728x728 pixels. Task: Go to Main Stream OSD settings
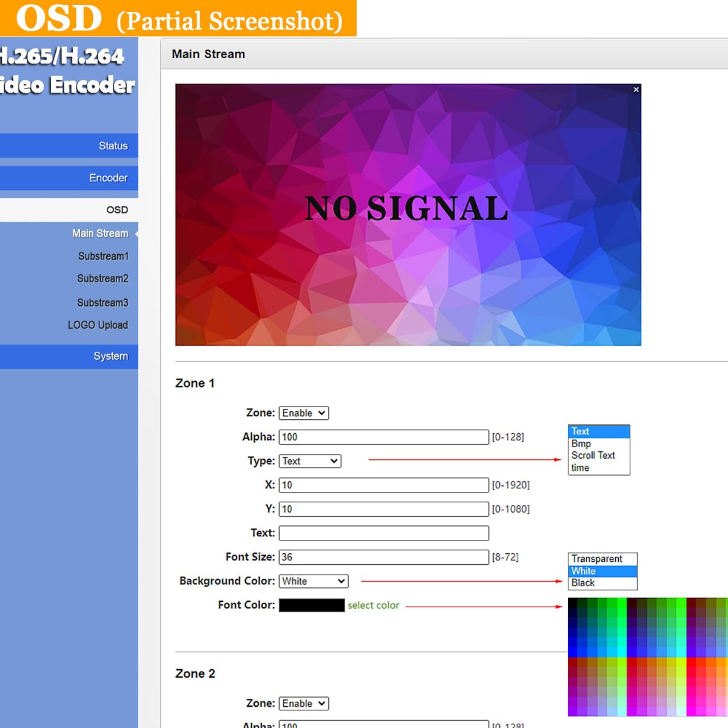tap(100, 234)
